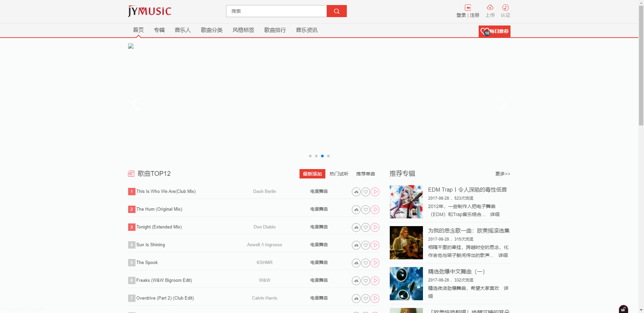Favorite This Is Who We Are(Club Mix)
The image size is (644, 313).
366,192
